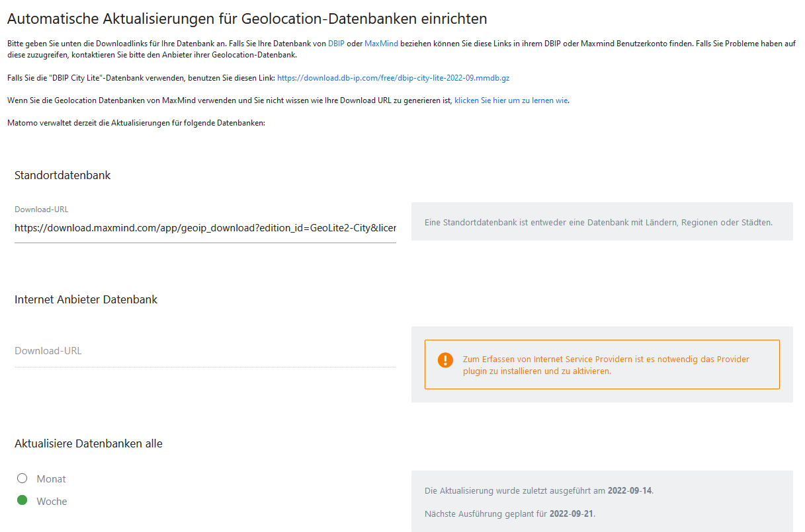805x532 pixels.
Task: Click the Internet Anbieter Datenbank Download-URL field
Action: tap(205, 351)
